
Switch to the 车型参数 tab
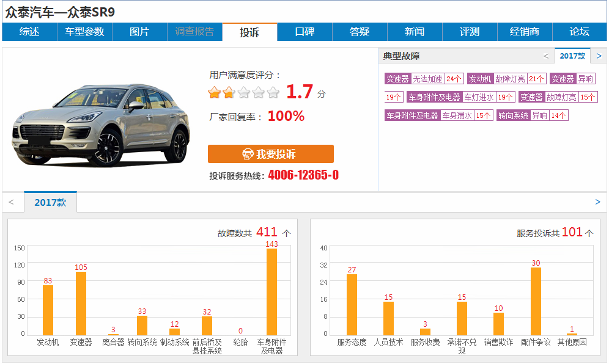pos(84,32)
